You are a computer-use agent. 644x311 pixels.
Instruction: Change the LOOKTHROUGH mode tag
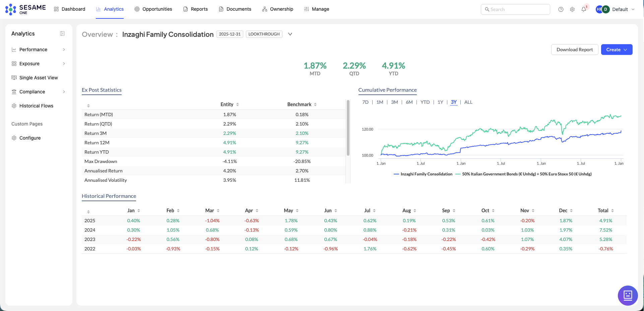click(264, 34)
